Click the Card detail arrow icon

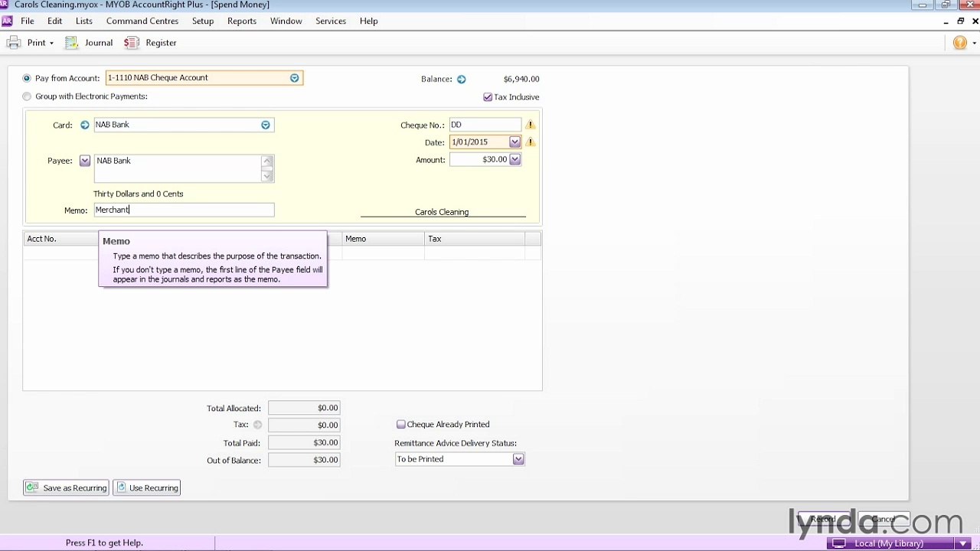pyautogui.click(x=85, y=125)
